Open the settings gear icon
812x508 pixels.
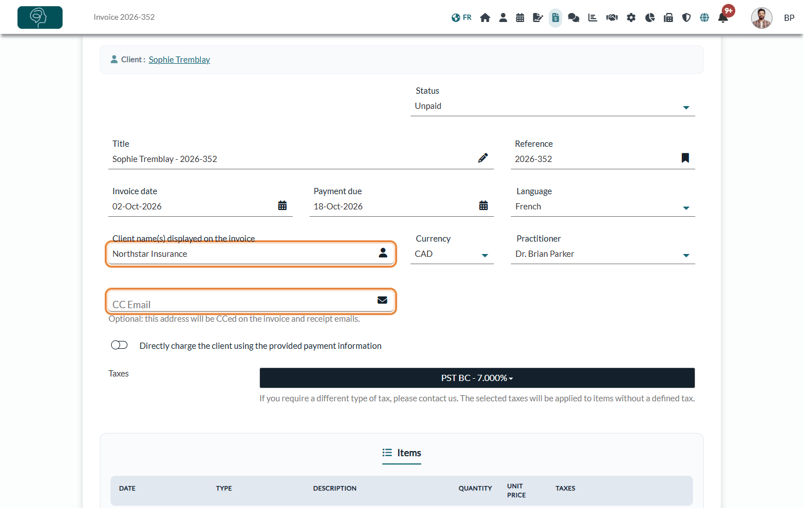coord(631,17)
